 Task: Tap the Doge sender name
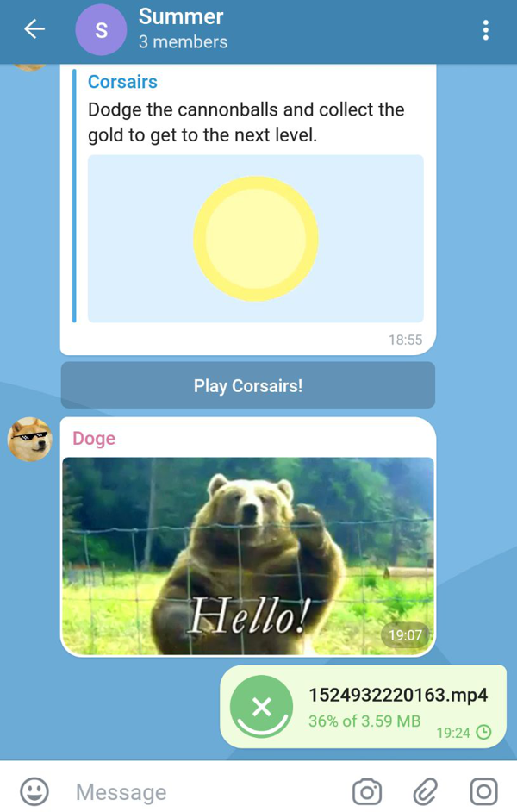click(94, 439)
